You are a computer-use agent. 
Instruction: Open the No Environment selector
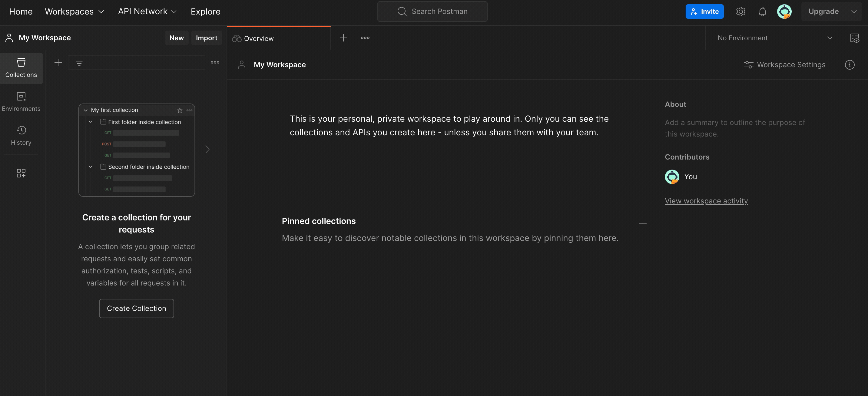774,38
